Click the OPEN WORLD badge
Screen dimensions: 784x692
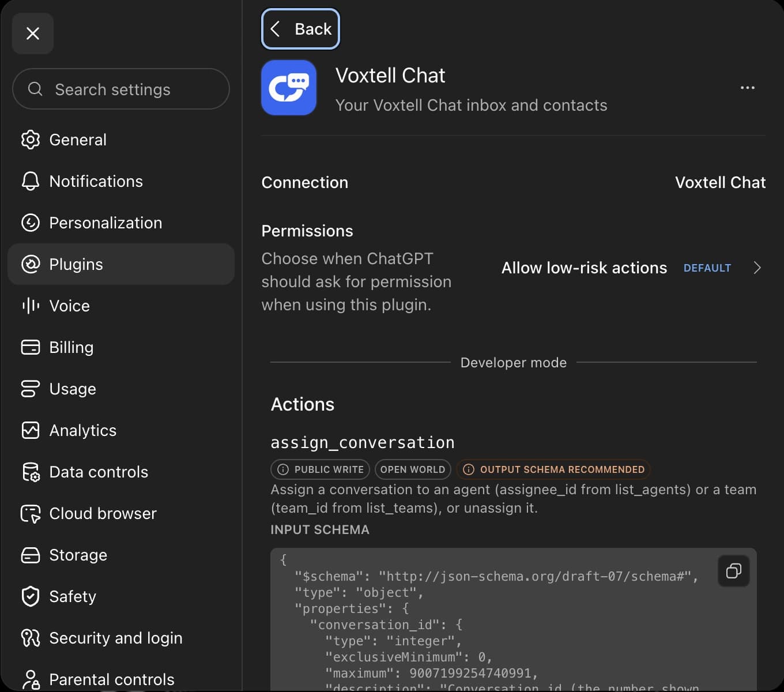click(x=413, y=469)
